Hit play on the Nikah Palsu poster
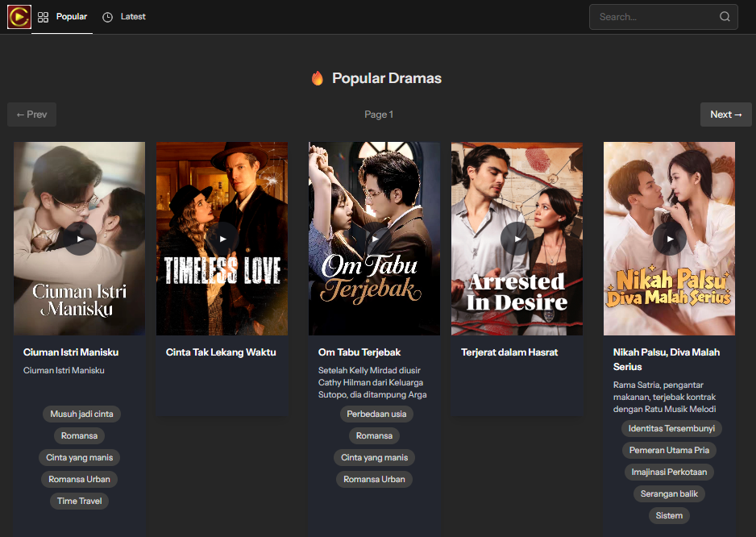The width and height of the screenshot is (756, 537). [669, 239]
